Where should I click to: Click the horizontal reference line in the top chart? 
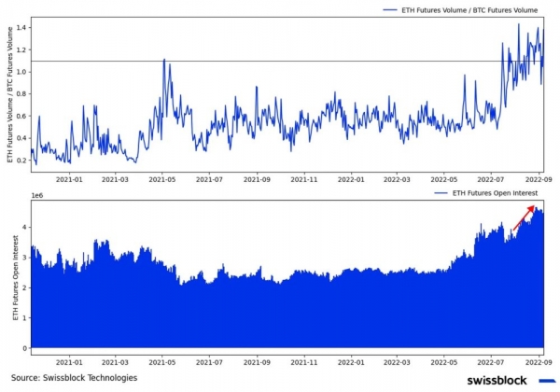(280, 62)
